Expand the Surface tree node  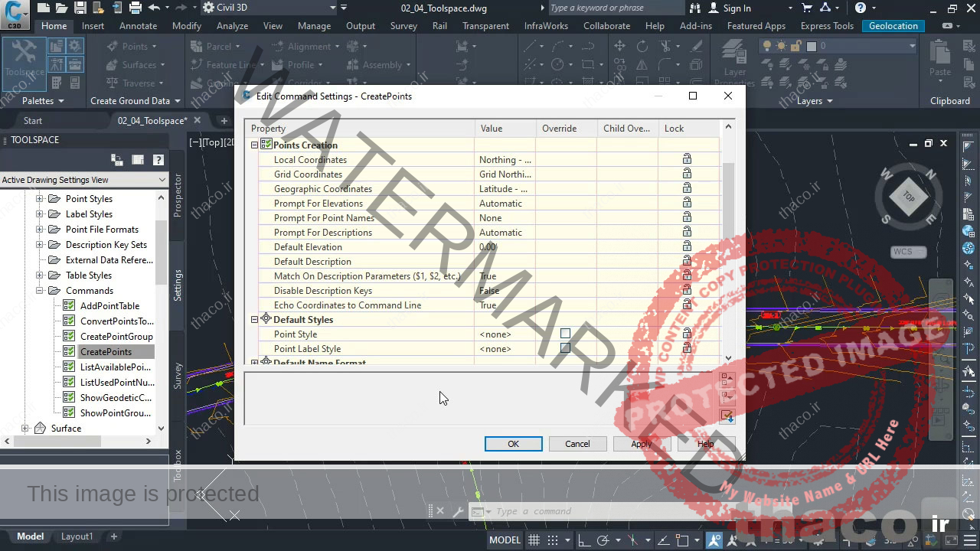click(x=24, y=429)
